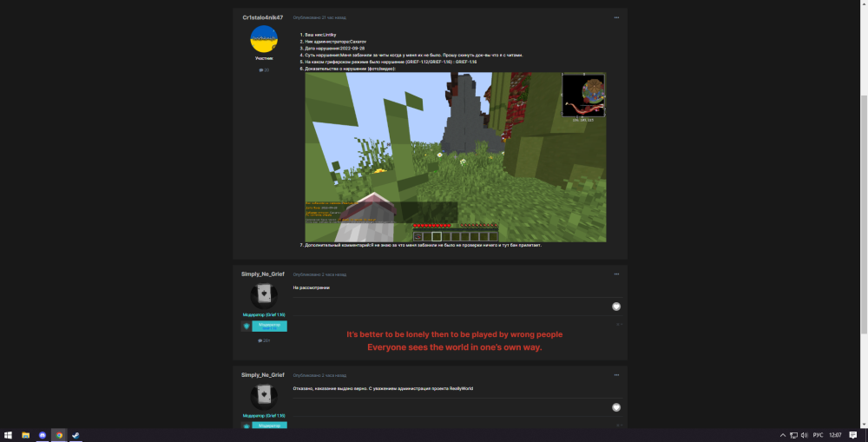The width and height of the screenshot is (868, 442).
Task: Open the volume control in the tray
Action: point(804,435)
